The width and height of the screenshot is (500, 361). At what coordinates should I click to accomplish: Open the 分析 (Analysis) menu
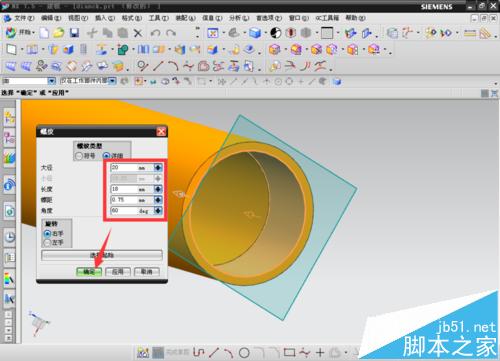[239, 18]
